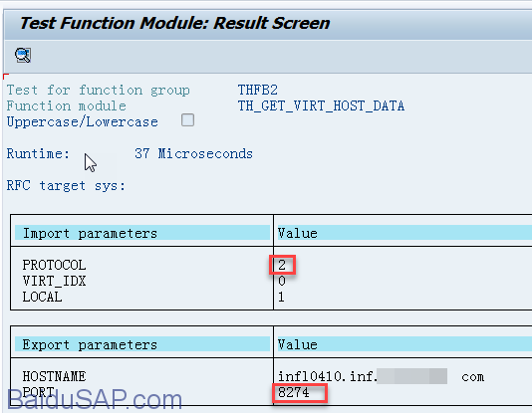
Task: Select the VIRT_IDX parameter name
Action: click(54, 281)
